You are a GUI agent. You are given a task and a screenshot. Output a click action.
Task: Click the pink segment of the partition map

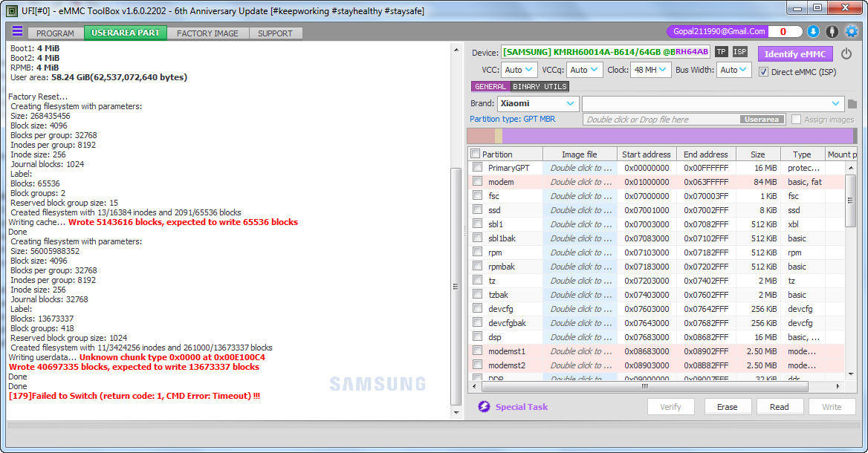(481, 136)
